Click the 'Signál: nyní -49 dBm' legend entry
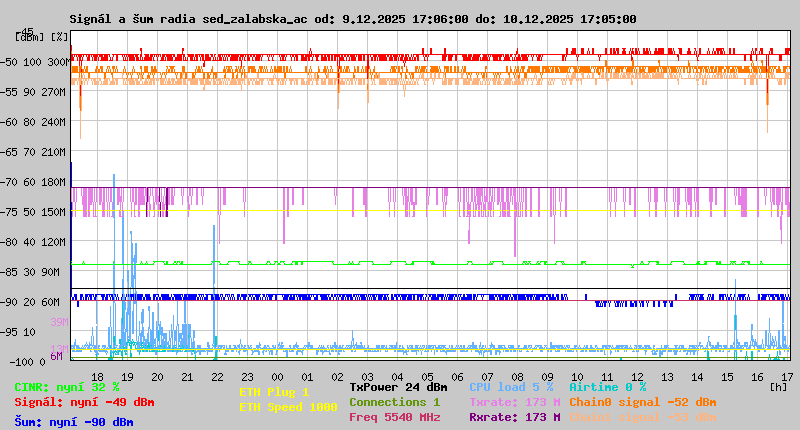The height and width of the screenshot is (430, 800). pos(84,402)
